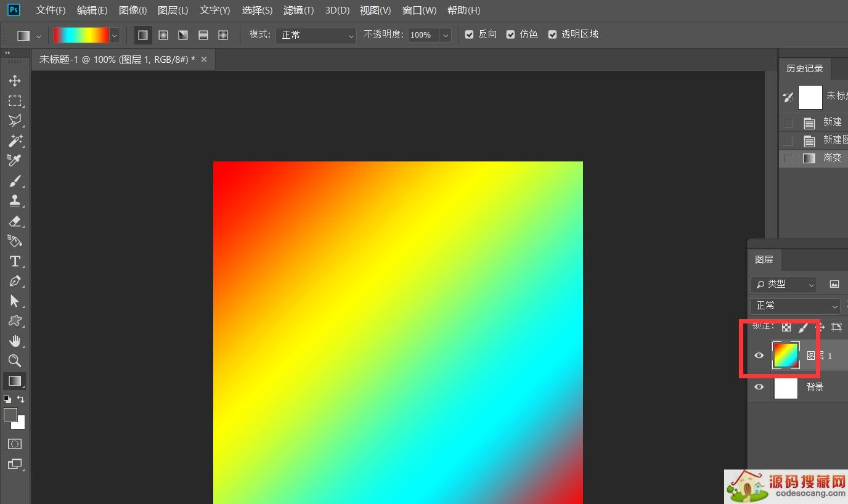Open gradient picker dropdown arrow
Screen dimensions: 848x504
(x=114, y=36)
